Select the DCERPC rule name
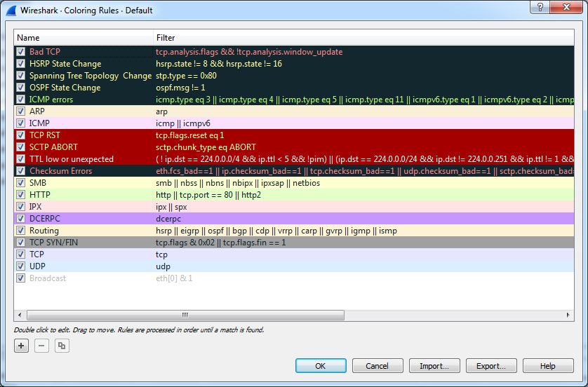 (45, 219)
